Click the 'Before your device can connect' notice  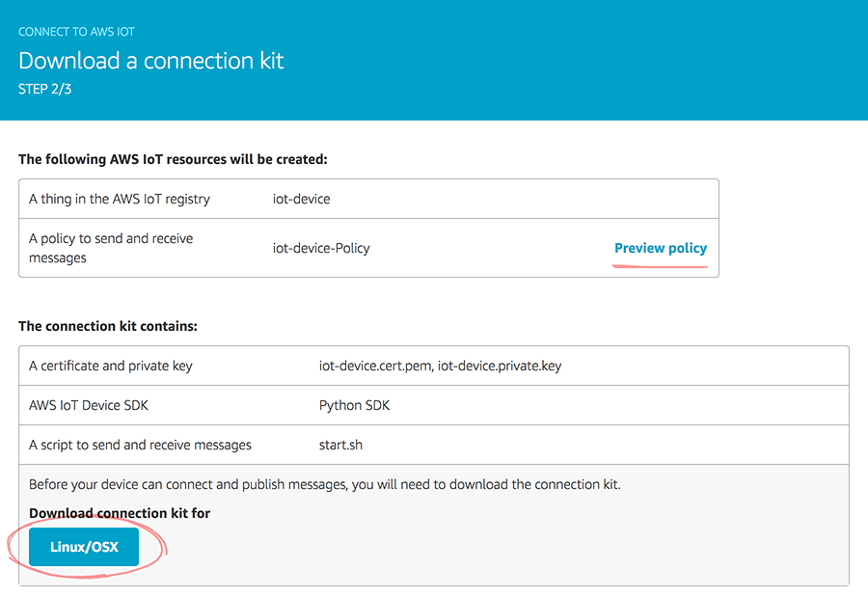tap(325, 484)
